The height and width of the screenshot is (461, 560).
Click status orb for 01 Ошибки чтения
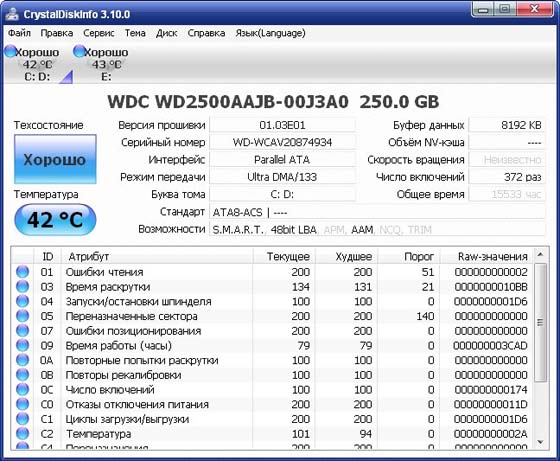pos(22,272)
